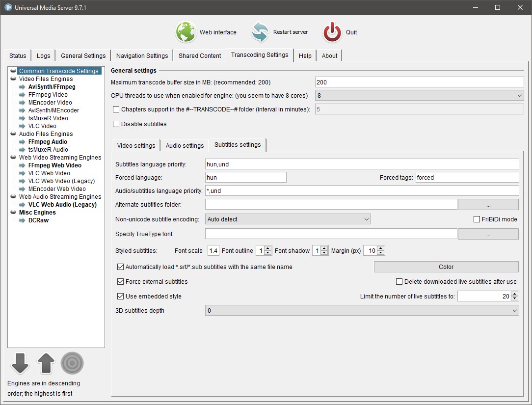Image resolution: width=532 pixels, height=405 pixels.
Task: Click the arrow icon beside AviSynth/MEncoder
Action: [x=22, y=110]
